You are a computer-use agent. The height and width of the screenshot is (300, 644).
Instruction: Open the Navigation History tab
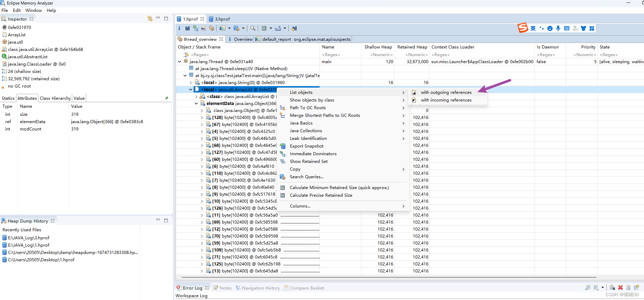[258, 288]
